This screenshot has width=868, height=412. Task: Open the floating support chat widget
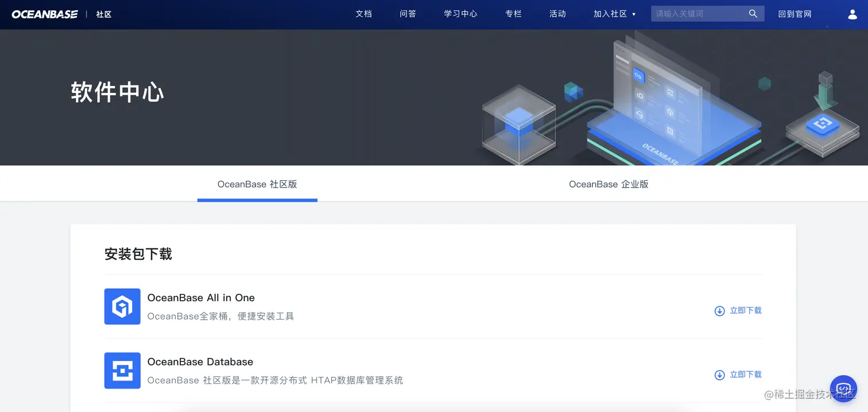tap(843, 389)
